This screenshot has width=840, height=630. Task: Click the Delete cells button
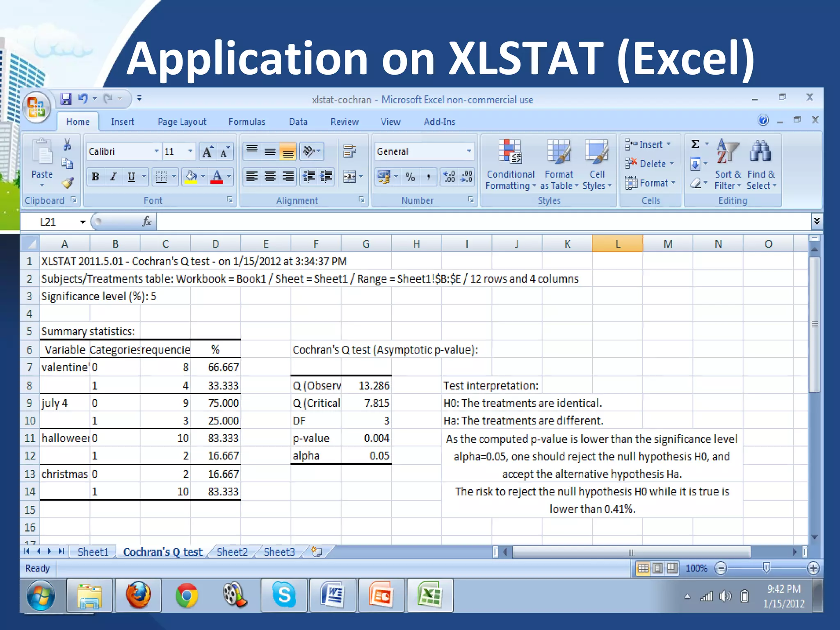[x=649, y=164]
